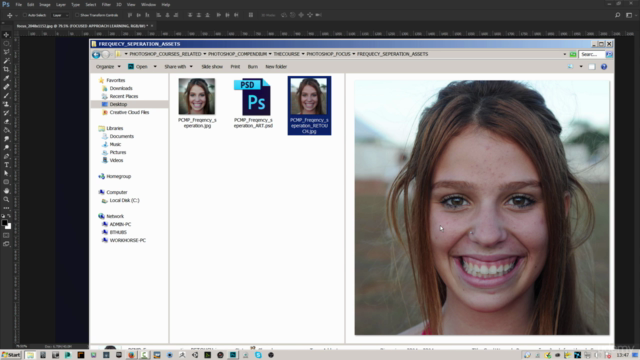Click the Slide show button
Viewport: 640px width, 360px height.
click(x=212, y=67)
